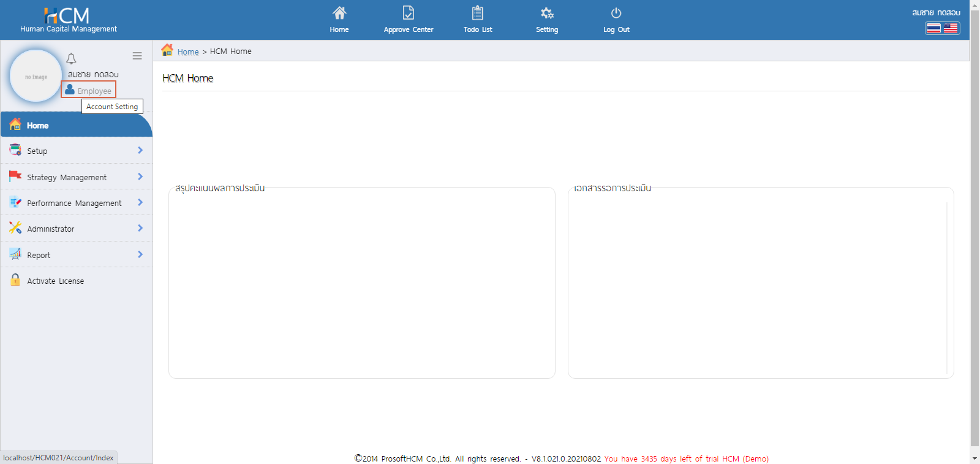Open the Todo List clipboard icon
The image size is (980, 464).
point(478,13)
